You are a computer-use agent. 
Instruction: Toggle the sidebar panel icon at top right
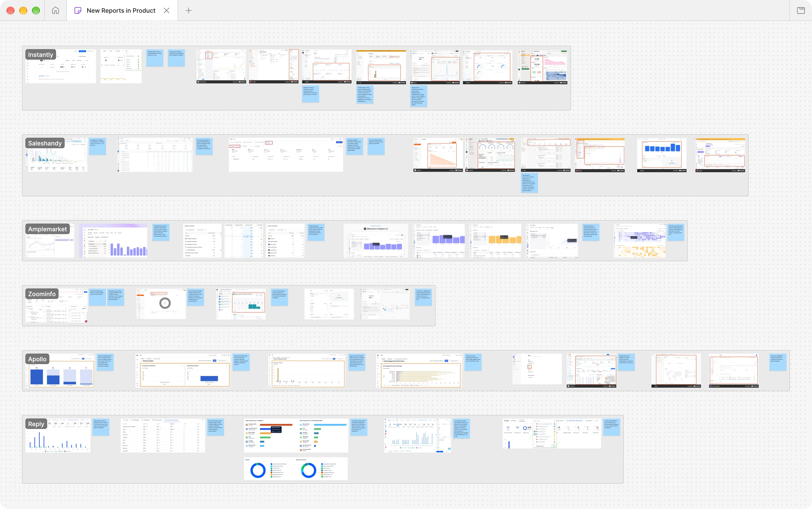coord(801,10)
